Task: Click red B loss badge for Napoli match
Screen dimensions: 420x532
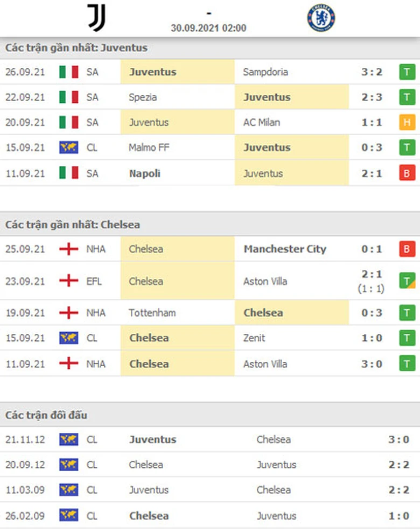Action: [x=407, y=173]
